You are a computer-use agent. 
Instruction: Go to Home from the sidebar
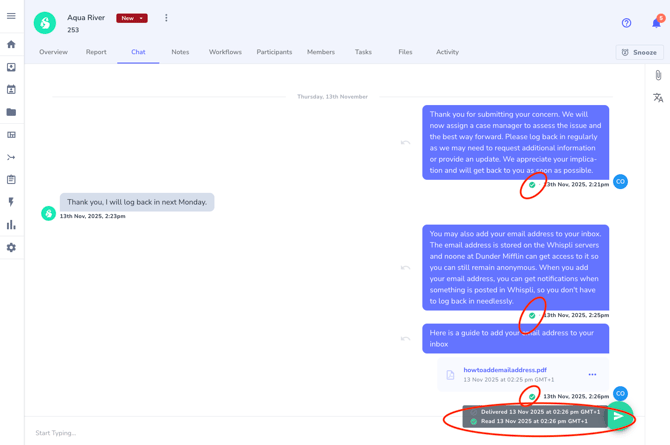(11, 44)
